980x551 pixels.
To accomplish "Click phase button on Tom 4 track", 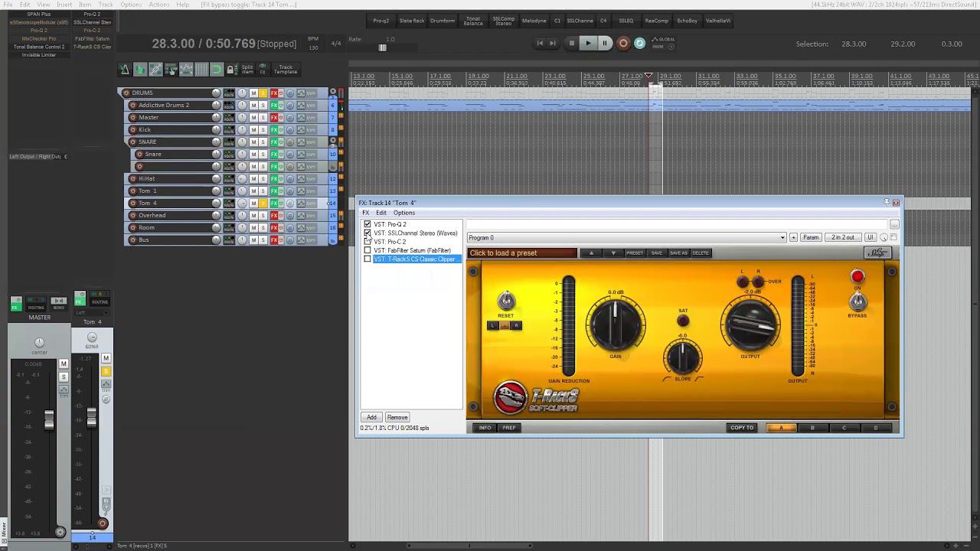I will tap(290, 203).
